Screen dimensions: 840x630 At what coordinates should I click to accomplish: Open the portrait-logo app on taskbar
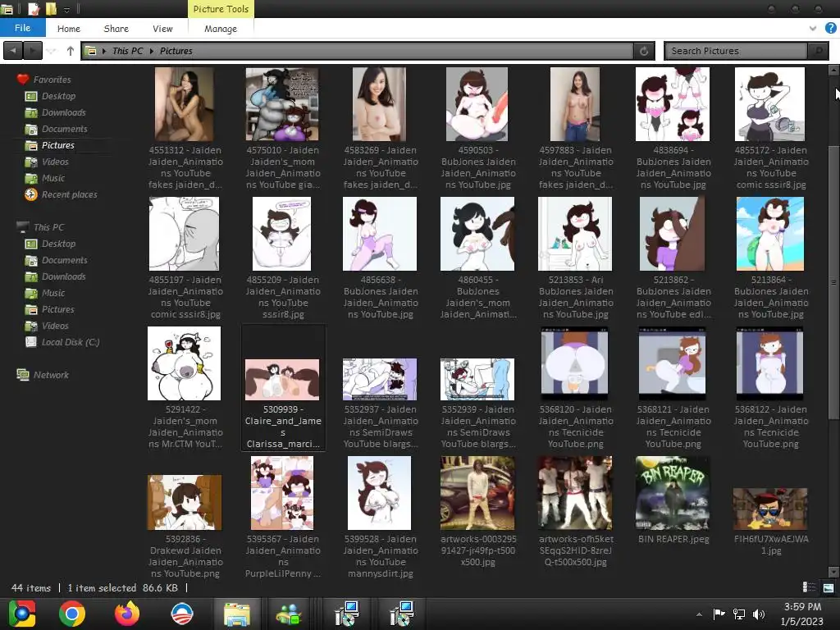pyautogui.click(x=181, y=614)
